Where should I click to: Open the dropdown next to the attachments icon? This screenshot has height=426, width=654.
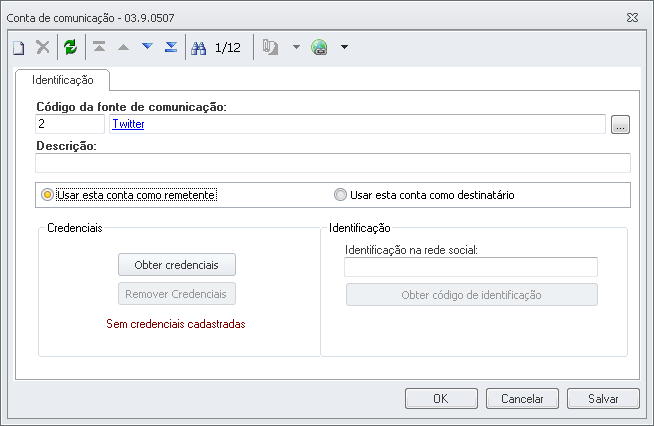[x=296, y=47]
